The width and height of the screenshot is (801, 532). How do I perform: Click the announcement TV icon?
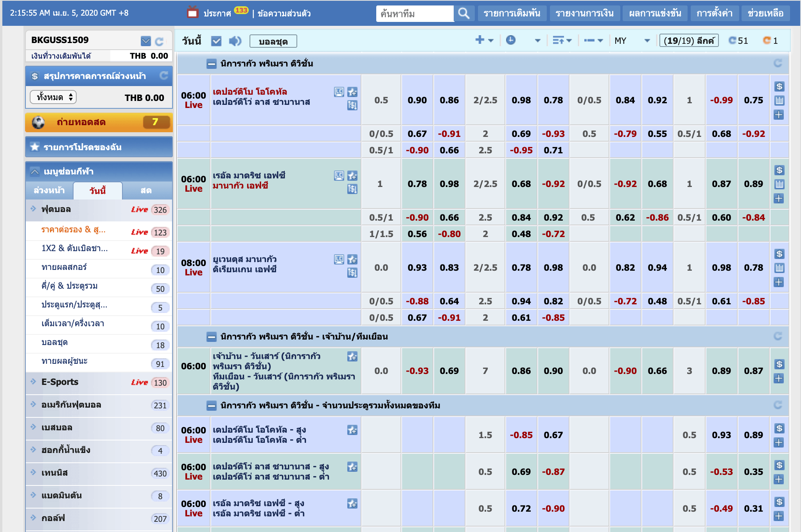tap(192, 13)
